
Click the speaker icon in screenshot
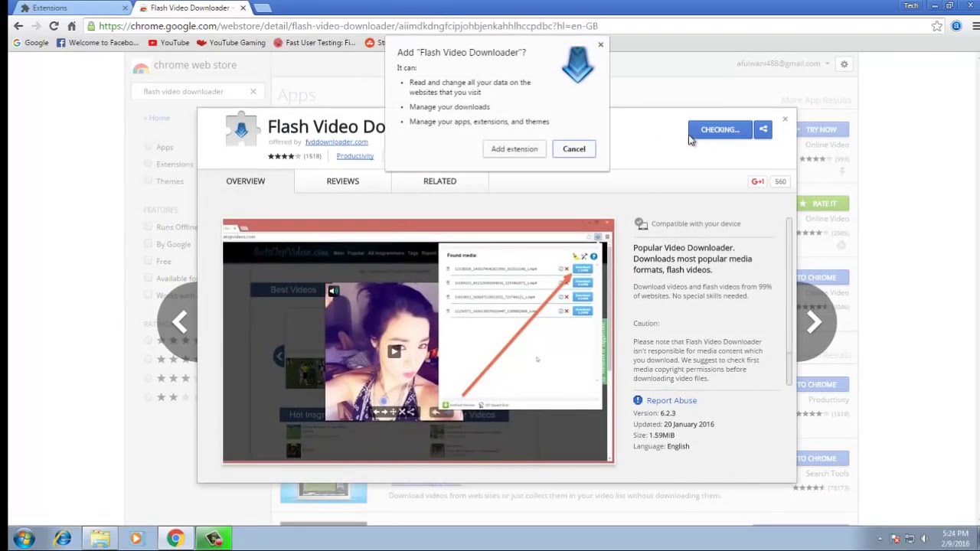333,291
